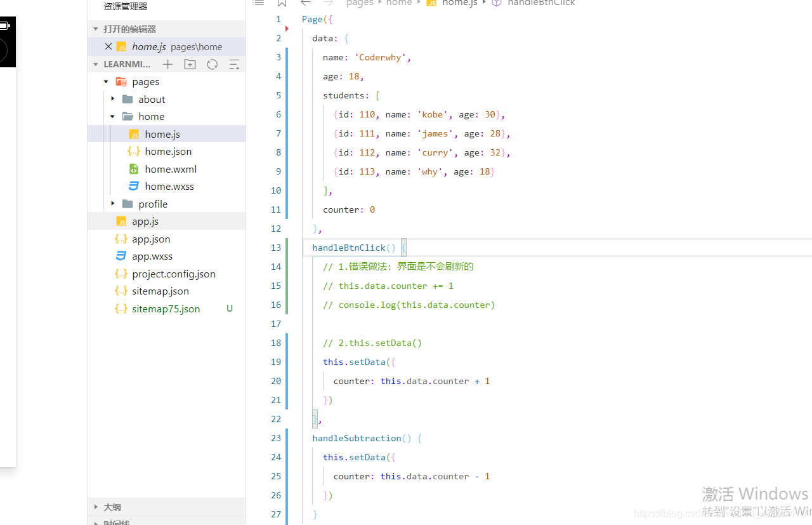This screenshot has width=812, height=525.
Task: Refresh the explorer file tree
Action: [x=212, y=64]
